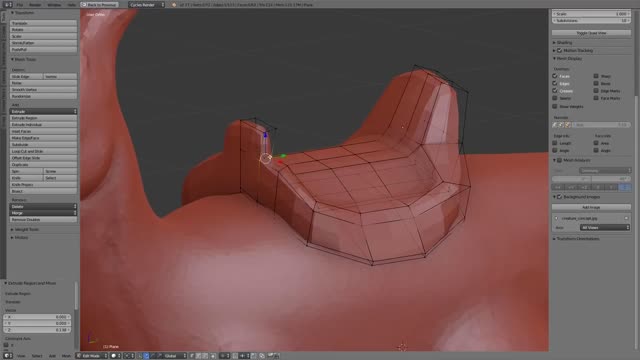Toggle the Faces overlay checkbox
Screen dimensions: 640x360
pos(555,76)
